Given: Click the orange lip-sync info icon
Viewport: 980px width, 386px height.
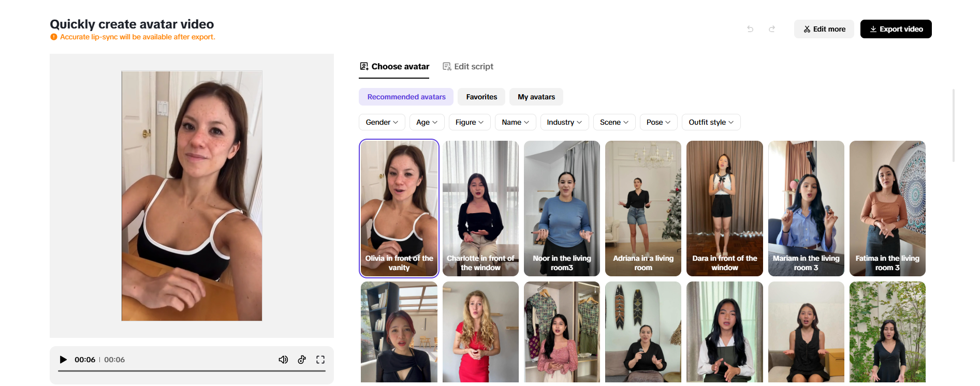Looking at the screenshot, I should click(54, 37).
